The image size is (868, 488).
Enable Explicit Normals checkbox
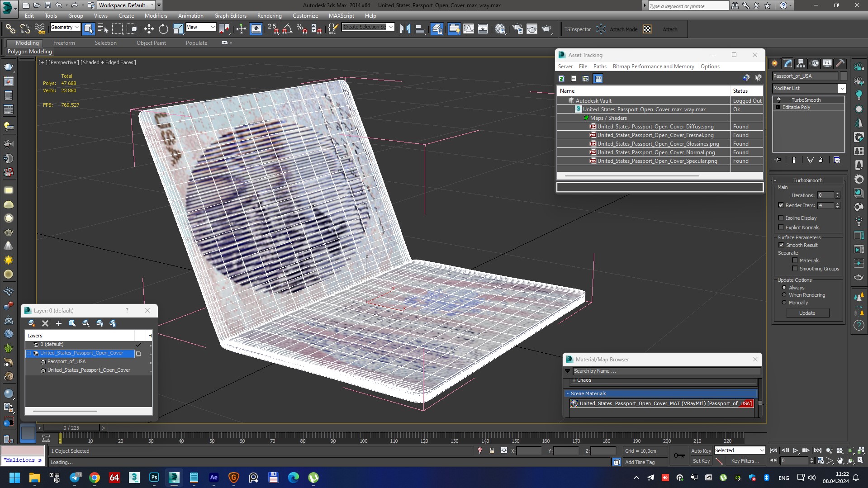781,227
